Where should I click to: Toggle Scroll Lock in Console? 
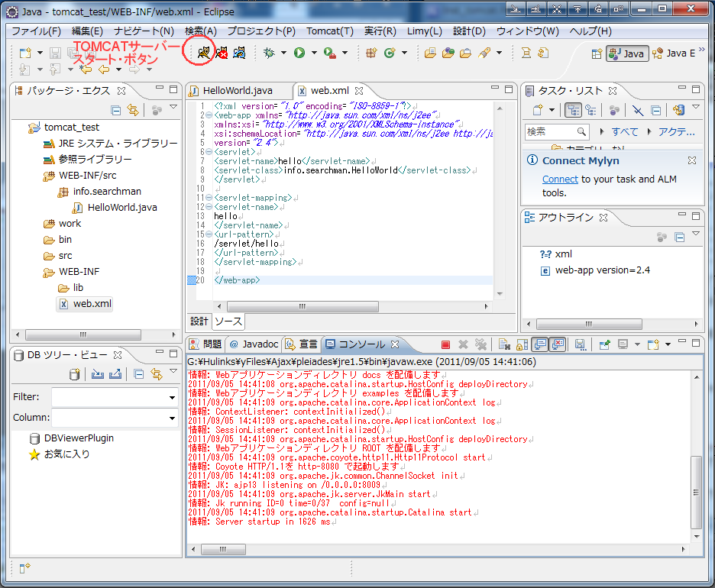[x=522, y=344]
